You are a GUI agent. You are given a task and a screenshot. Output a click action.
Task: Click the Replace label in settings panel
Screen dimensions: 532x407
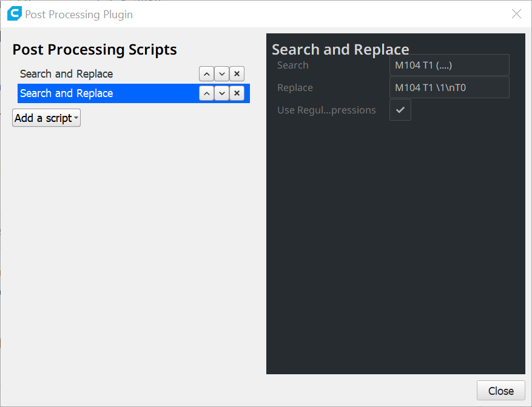pyautogui.click(x=295, y=87)
